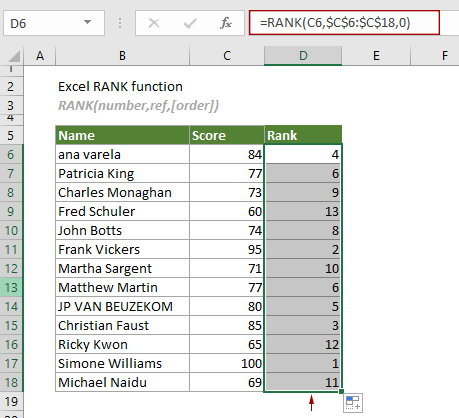This screenshot has height=418, width=459.
Task: Select column A header
Action: coord(40,56)
